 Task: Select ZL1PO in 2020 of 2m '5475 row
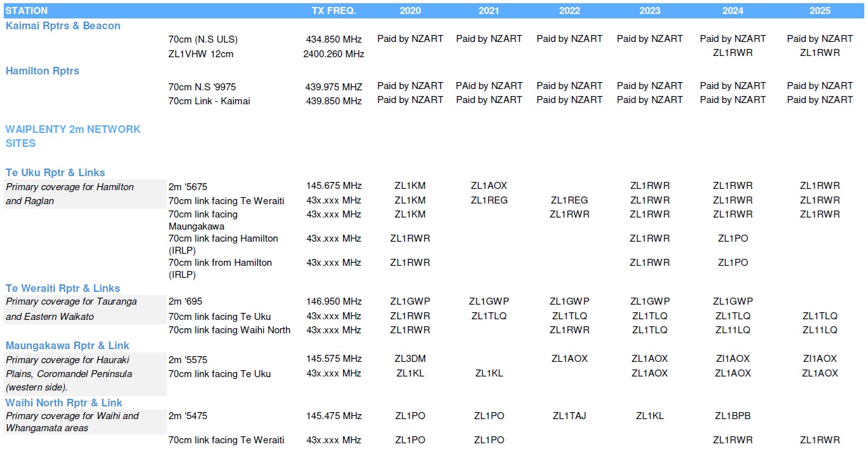click(410, 416)
